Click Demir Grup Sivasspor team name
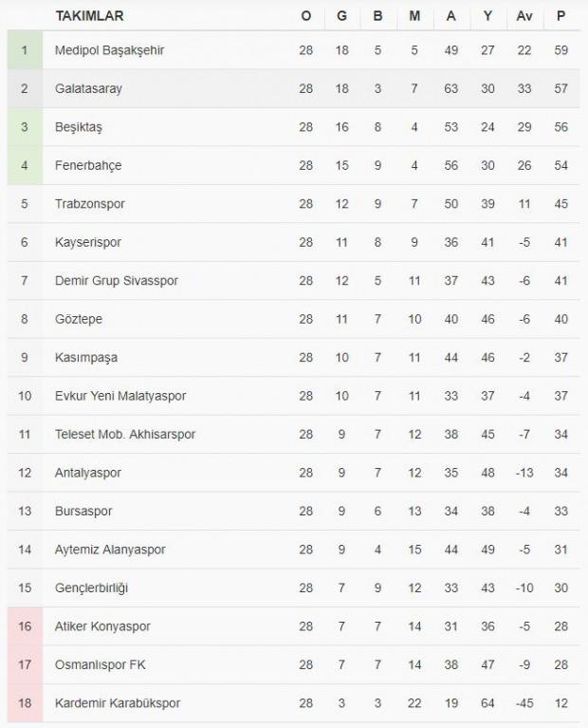This screenshot has height=728, width=588. (116, 280)
